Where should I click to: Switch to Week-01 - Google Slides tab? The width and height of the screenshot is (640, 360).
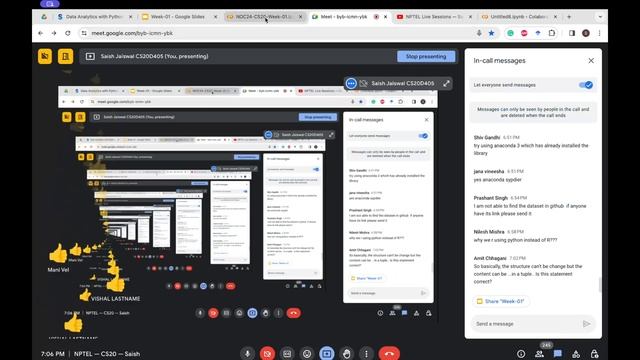pos(178,17)
